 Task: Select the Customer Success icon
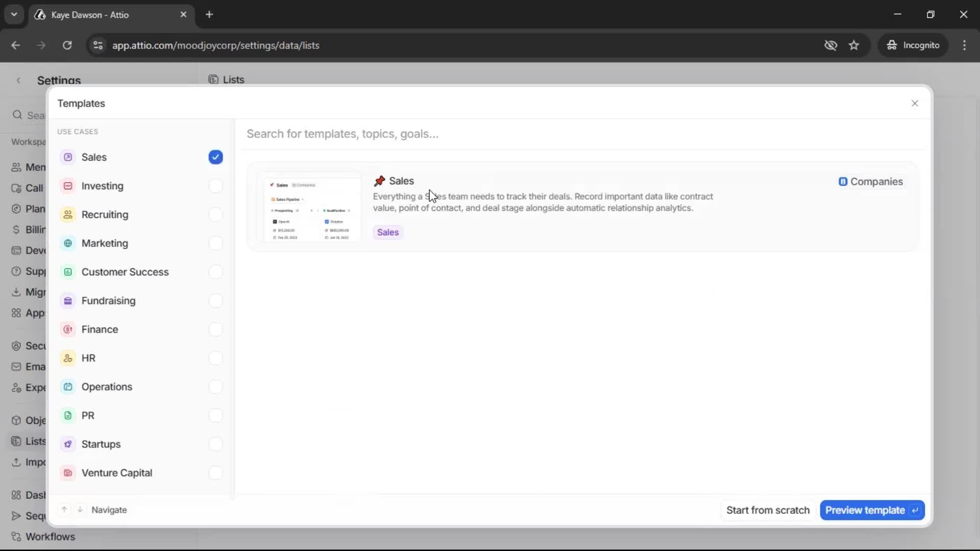tap(67, 272)
